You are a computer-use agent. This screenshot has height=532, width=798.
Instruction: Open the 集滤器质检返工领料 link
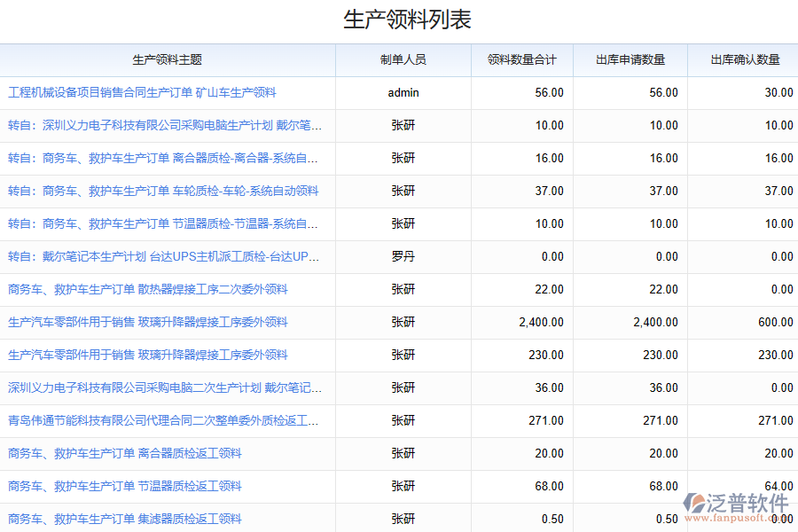coord(124,519)
